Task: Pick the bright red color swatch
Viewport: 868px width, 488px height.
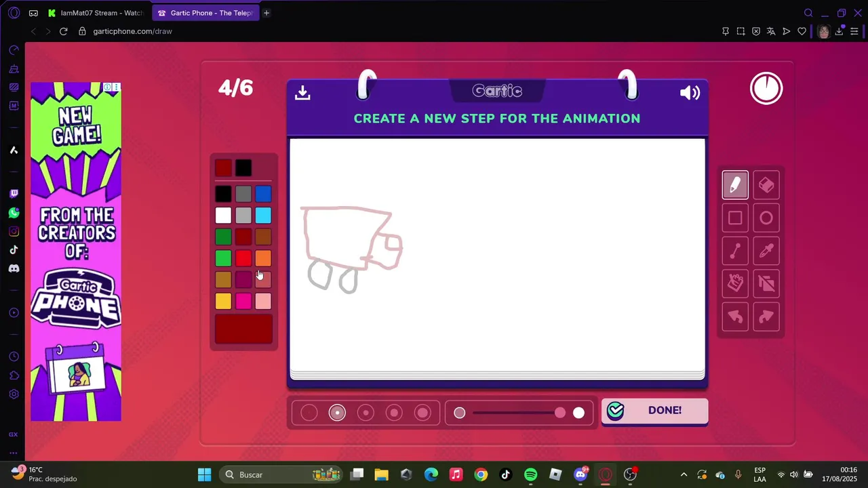Action: (243, 258)
